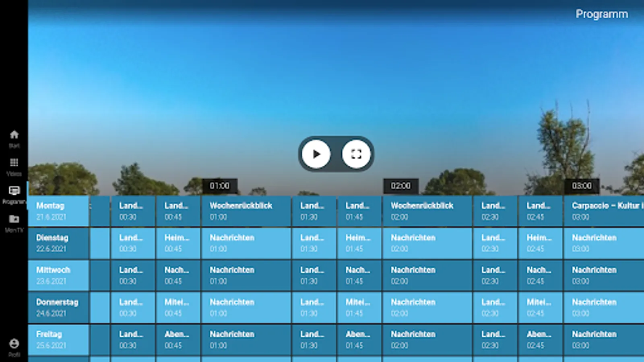644x362 pixels.
Task: Open Donnerstag's Land... entry at 01:30
Action: click(x=314, y=308)
